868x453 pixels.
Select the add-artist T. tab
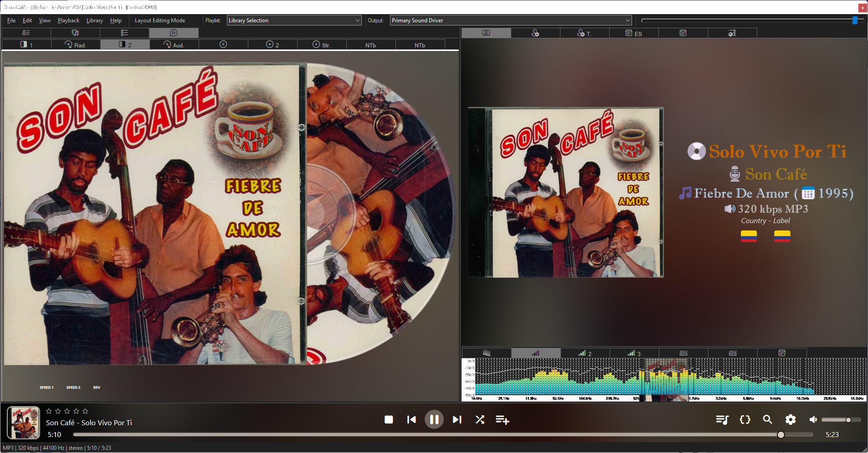pyautogui.click(x=585, y=33)
